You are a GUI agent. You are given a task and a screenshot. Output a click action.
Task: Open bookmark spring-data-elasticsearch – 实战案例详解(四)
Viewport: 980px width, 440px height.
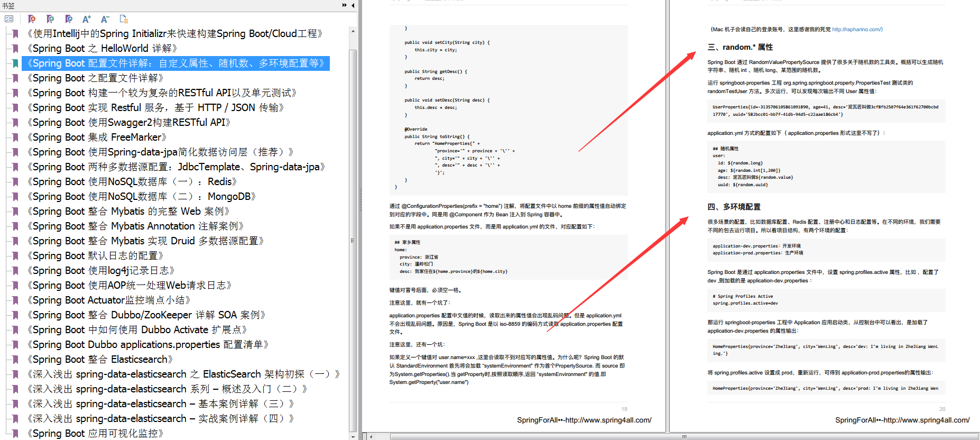click(160, 419)
